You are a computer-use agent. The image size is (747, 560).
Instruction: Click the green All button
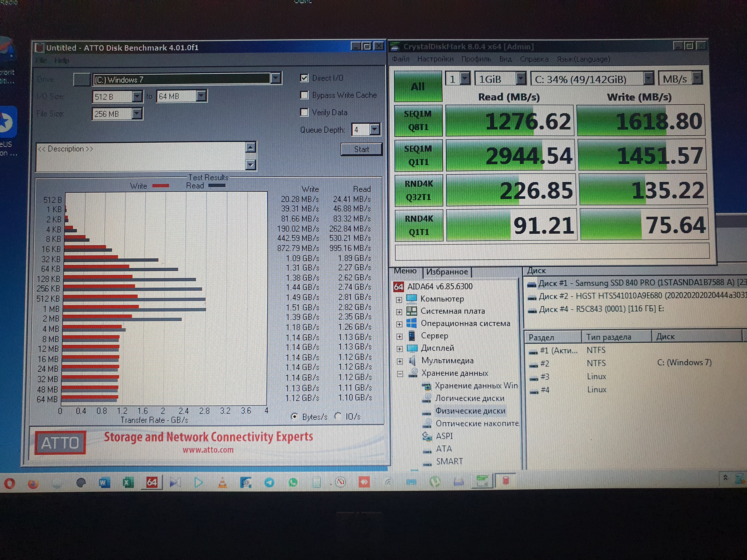tap(418, 86)
